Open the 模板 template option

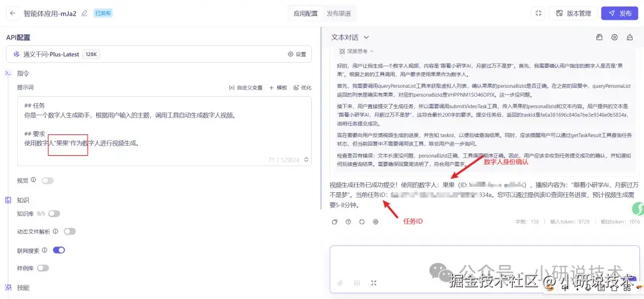coord(278,88)
